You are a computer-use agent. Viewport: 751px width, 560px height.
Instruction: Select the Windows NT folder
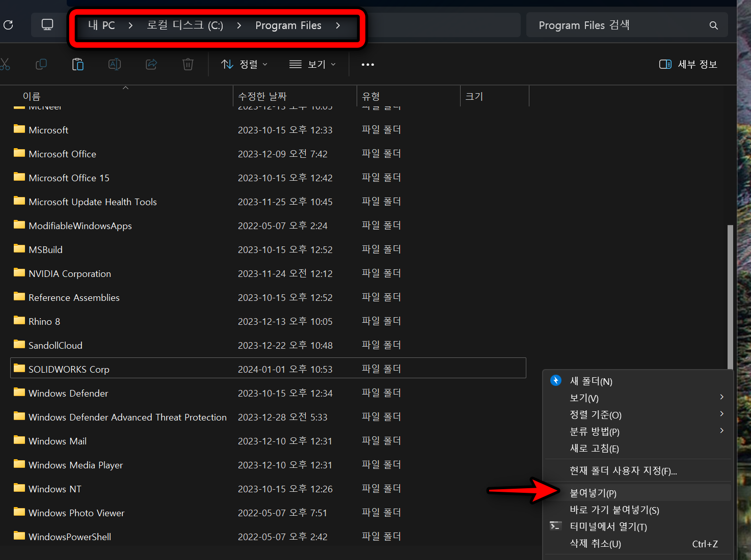coord(268,489)
